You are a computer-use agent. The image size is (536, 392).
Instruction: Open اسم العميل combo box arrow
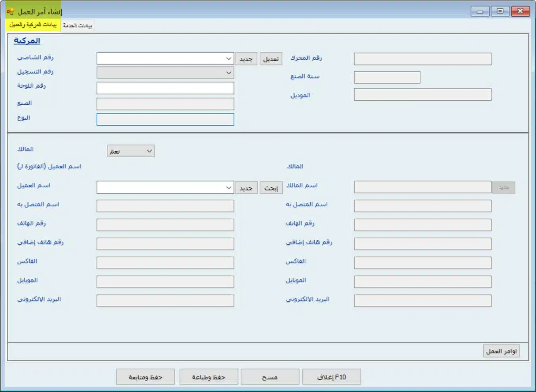pyautogui.click(x=229, y=187)
